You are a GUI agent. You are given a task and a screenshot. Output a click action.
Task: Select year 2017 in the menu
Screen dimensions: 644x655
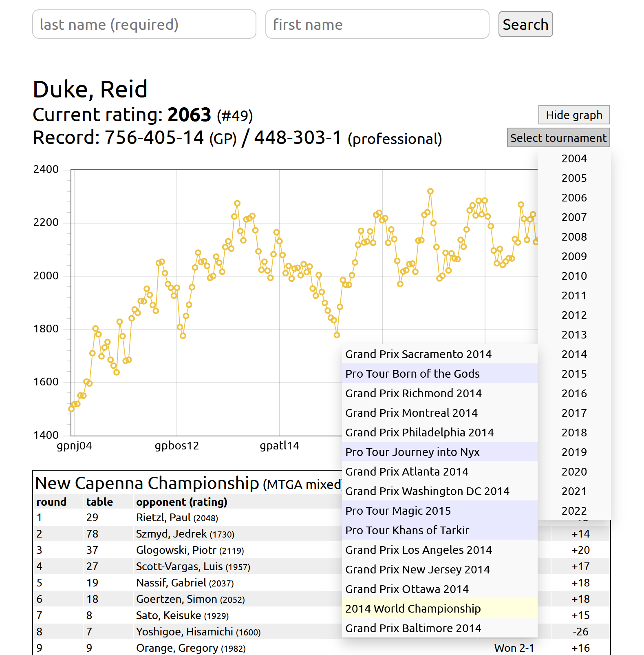(574, 413)
